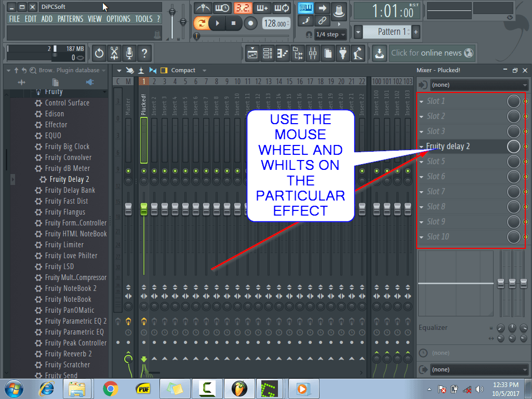Toggle the Fruity delay 2 enable knob

(x=513, y=146)
